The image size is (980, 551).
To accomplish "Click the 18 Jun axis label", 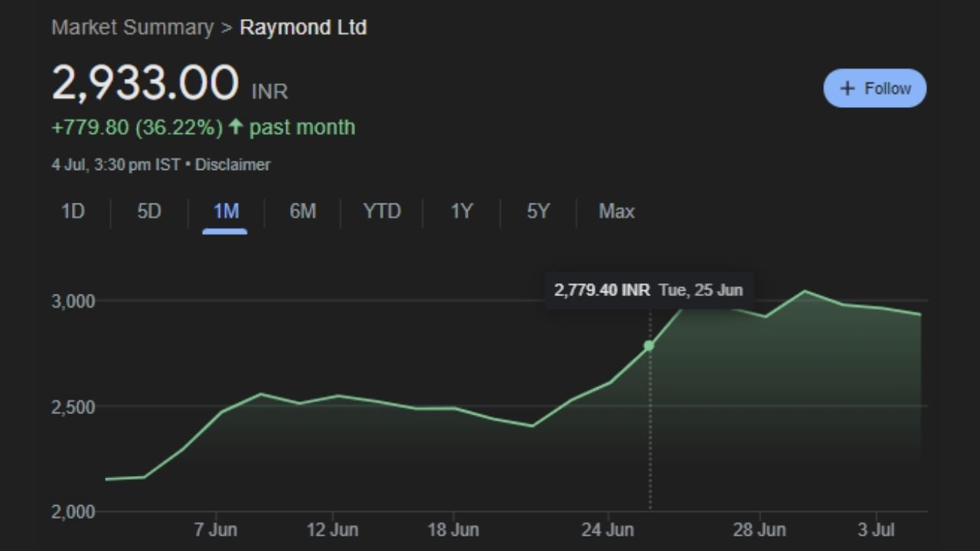I will [452, 530].
